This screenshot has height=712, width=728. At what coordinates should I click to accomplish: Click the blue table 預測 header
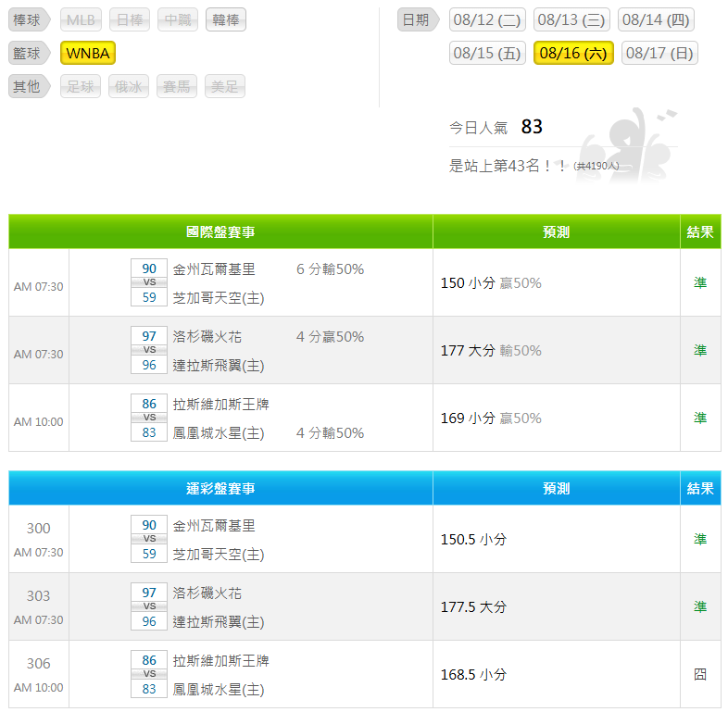click(x=557, y=488)
